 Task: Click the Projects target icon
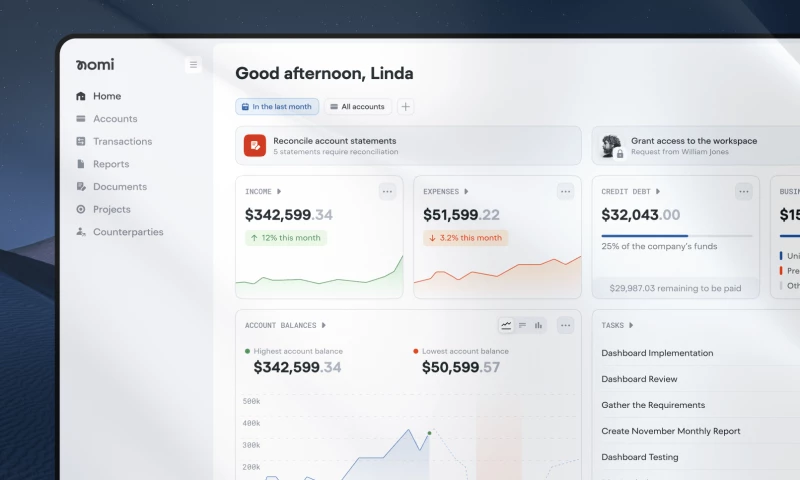coord(81,209)
